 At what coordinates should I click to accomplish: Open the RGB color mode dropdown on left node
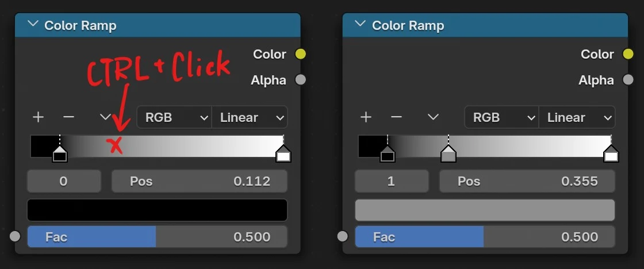coord(174,117)
